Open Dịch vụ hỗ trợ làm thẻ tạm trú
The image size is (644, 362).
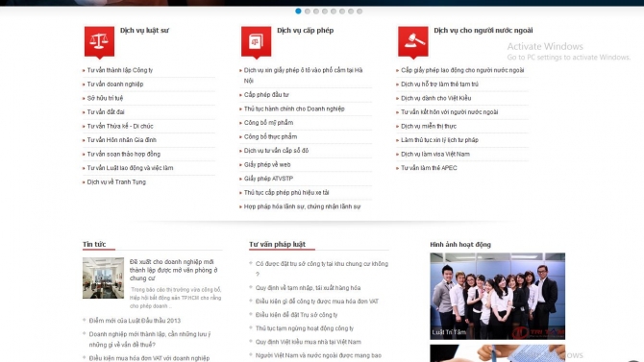439,84
